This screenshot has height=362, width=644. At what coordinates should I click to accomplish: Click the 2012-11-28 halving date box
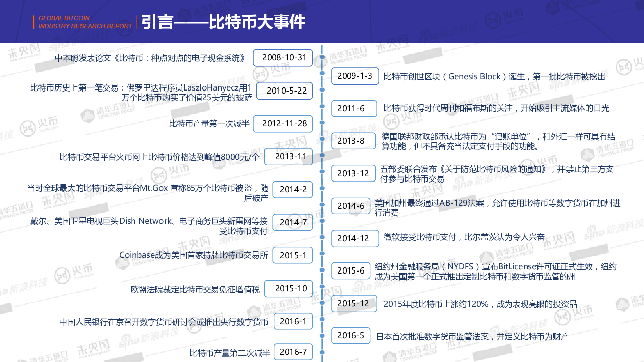click(283, 124)
